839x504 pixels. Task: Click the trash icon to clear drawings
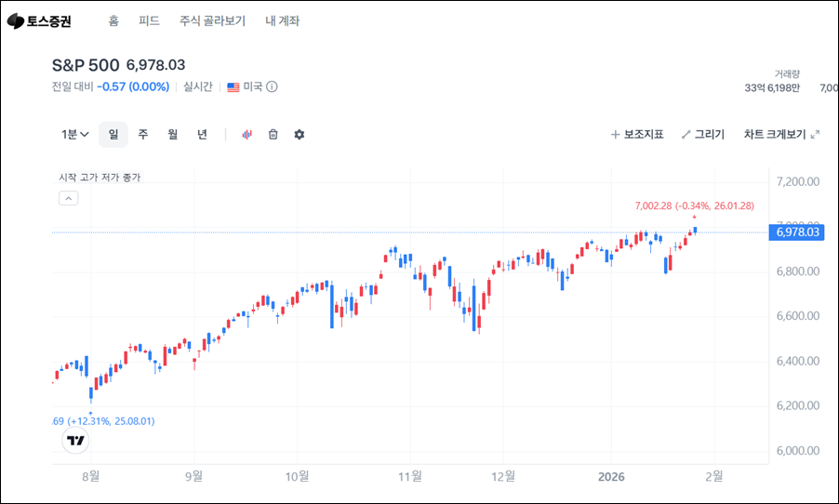point(273,134)
